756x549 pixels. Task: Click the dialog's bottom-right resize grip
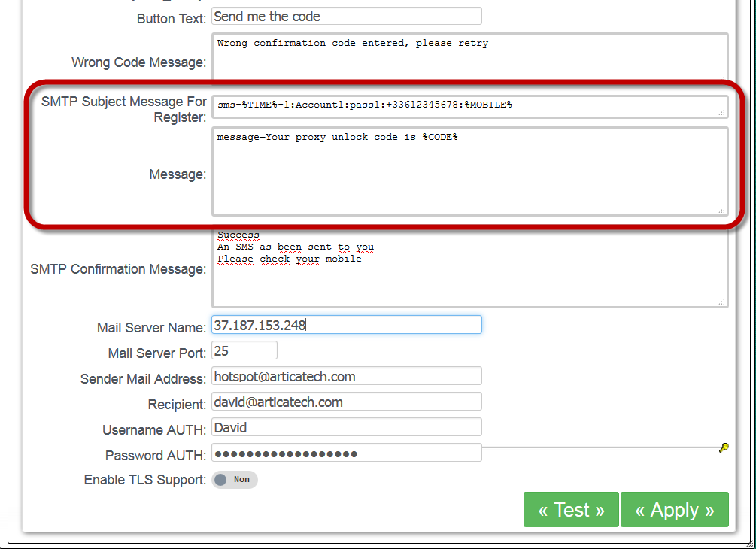(750, 543)
